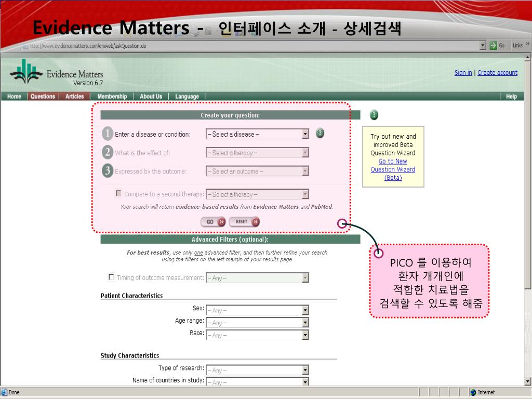Expand the address bar URL history arrow
The image size is (532, 399).
click(483, 46)
